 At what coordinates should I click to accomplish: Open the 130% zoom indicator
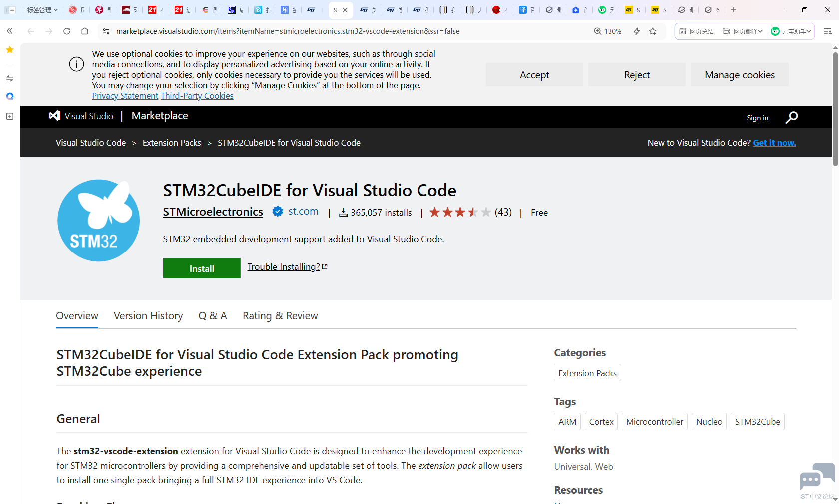pos(607,31)
